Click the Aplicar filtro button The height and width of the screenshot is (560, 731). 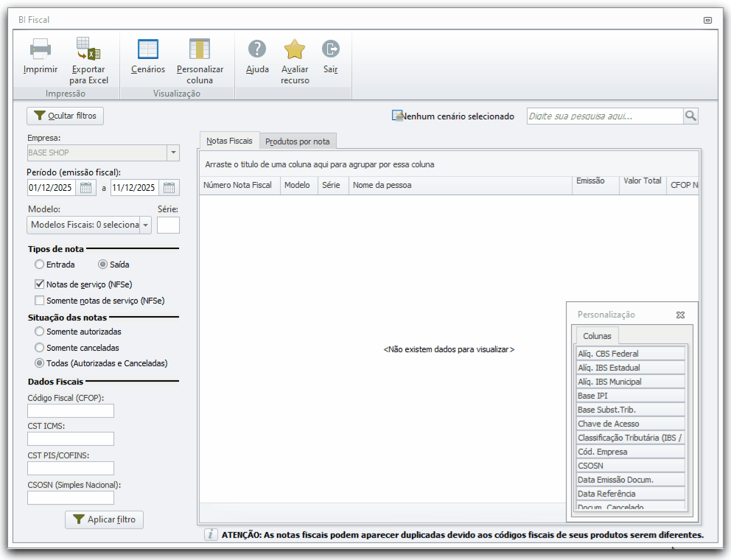tap(104, 519)
